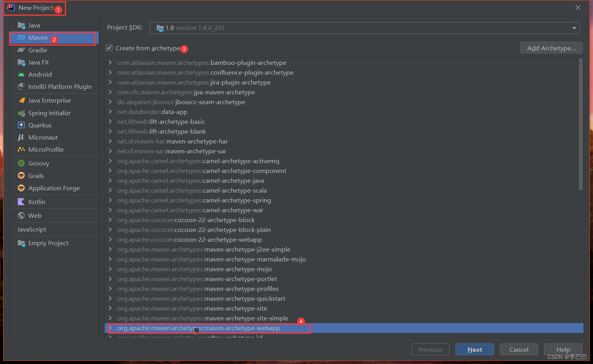Click the Application Forge icon
Viewport: 593px width, 364px height.
pos(21,188)
